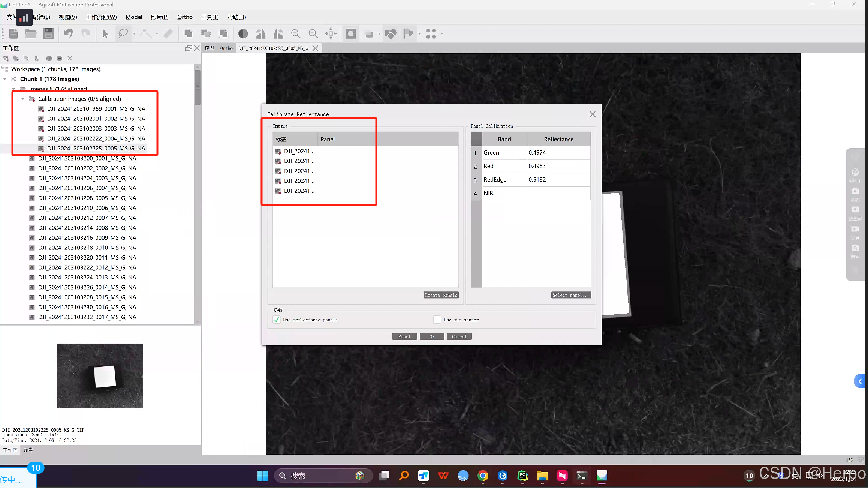Click the Locate panels button
The height and width of the screenshot is (488, 868).
[x=441, y=295]
